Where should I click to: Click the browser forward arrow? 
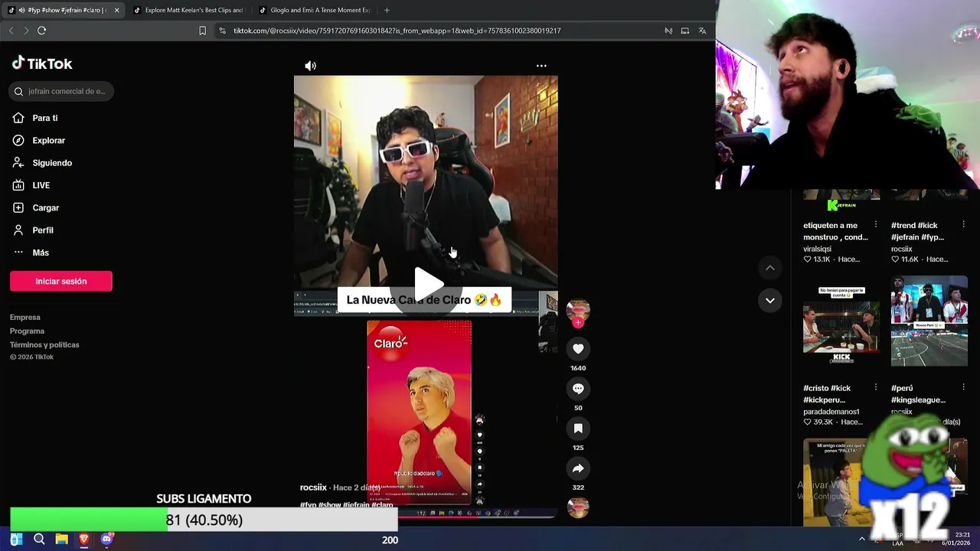click(26, 31)
